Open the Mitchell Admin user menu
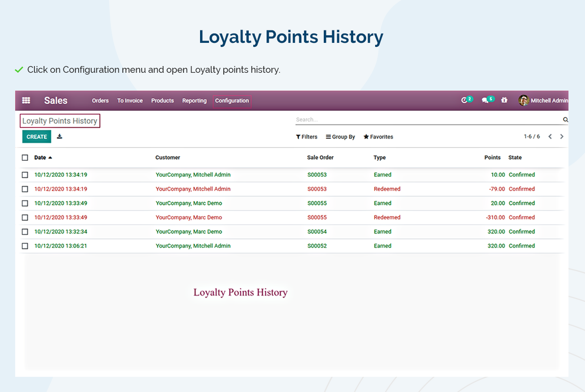585x392 pixels. point(543,100)
